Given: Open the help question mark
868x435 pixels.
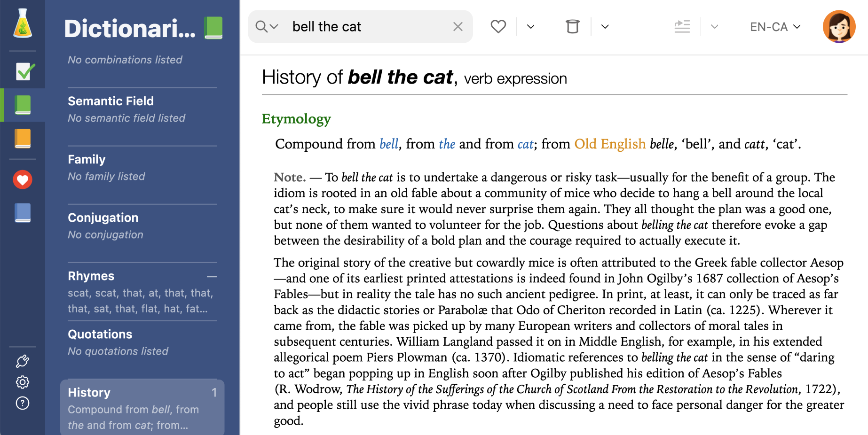Looking at the screenshot, I should pos(22,404).
